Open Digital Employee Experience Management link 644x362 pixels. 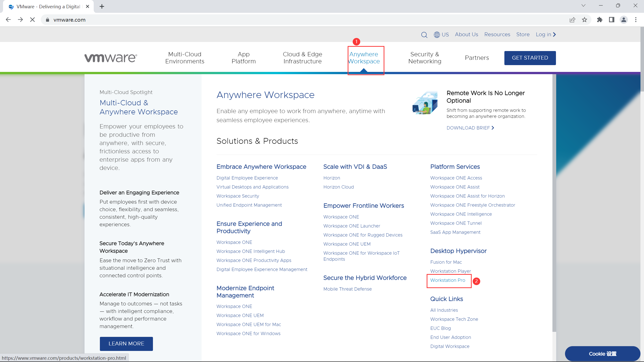click(262, 269)
